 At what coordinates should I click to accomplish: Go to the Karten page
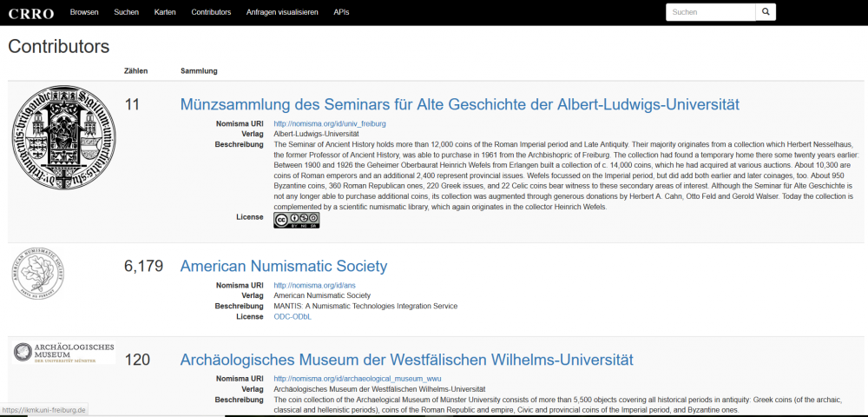[165, 12]
